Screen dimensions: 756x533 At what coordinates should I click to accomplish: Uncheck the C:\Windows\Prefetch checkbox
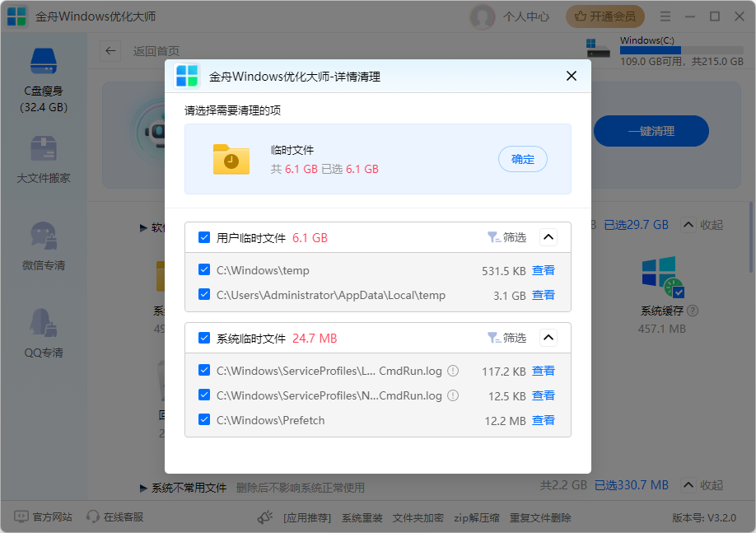pos(204,419)
